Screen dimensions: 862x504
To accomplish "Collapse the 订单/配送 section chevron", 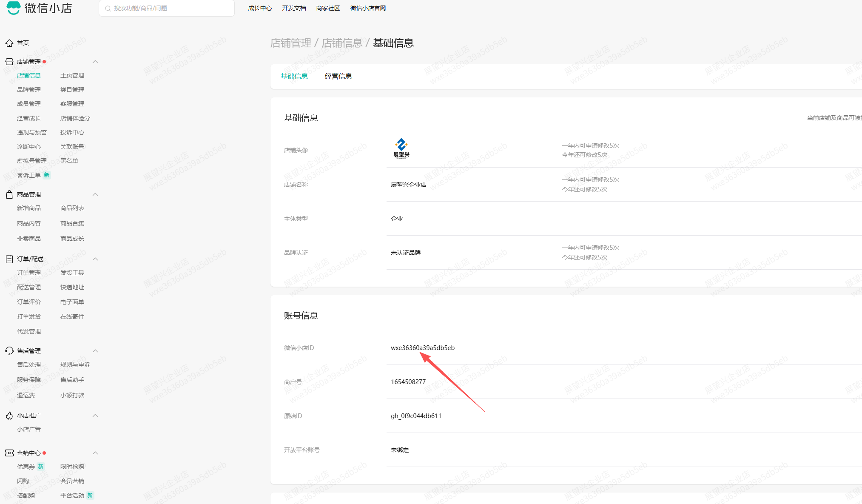I will (x=95, y=259).
